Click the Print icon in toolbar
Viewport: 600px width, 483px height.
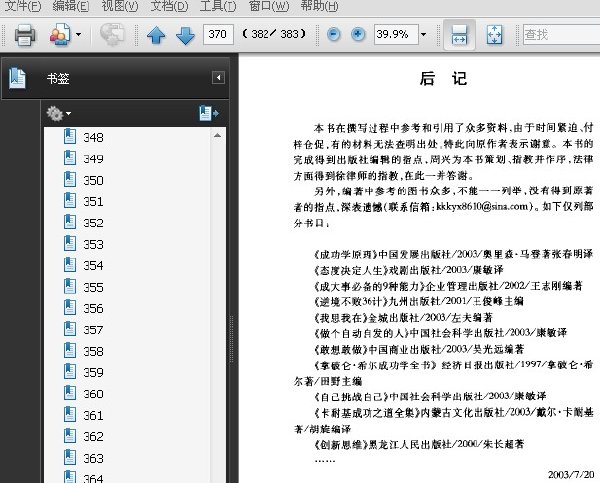pos(25,35)
